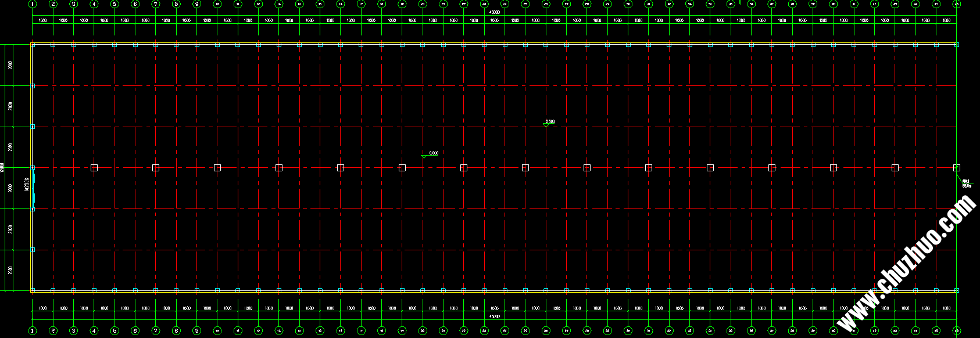Select the leftmost white square column on centerline
Image resolution: width=980 pixels, height=338 pixels.
94,168
